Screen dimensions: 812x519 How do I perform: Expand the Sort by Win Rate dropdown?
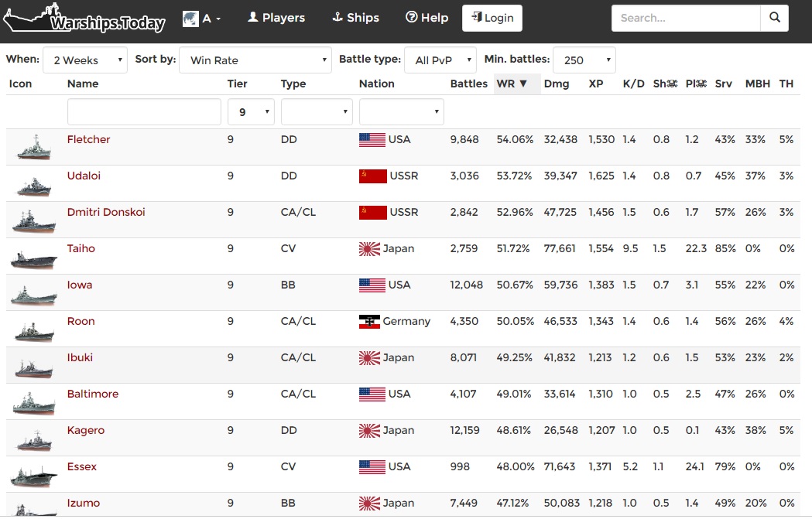coord(255,60)
